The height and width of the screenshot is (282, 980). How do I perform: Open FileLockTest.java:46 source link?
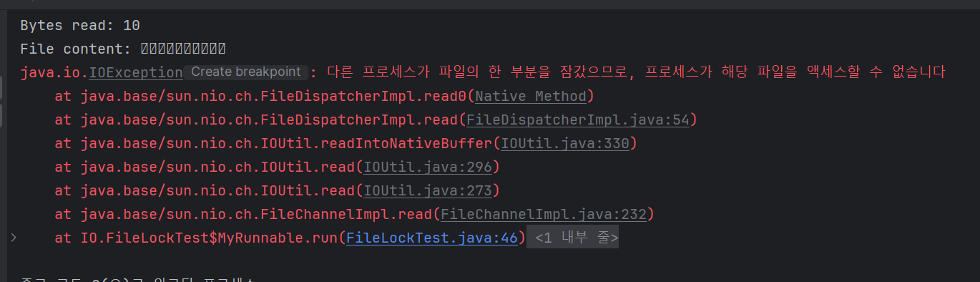(x=431, y=238)
